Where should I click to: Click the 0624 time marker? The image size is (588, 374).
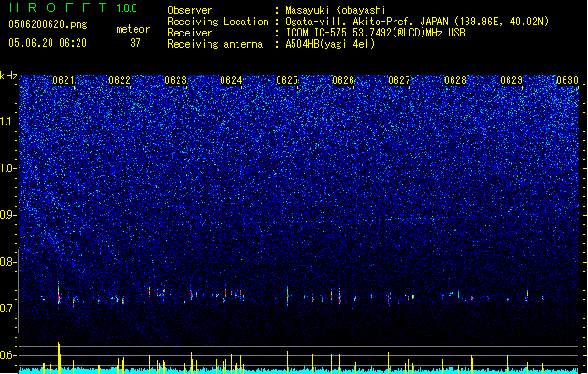(x=231, y=80)
